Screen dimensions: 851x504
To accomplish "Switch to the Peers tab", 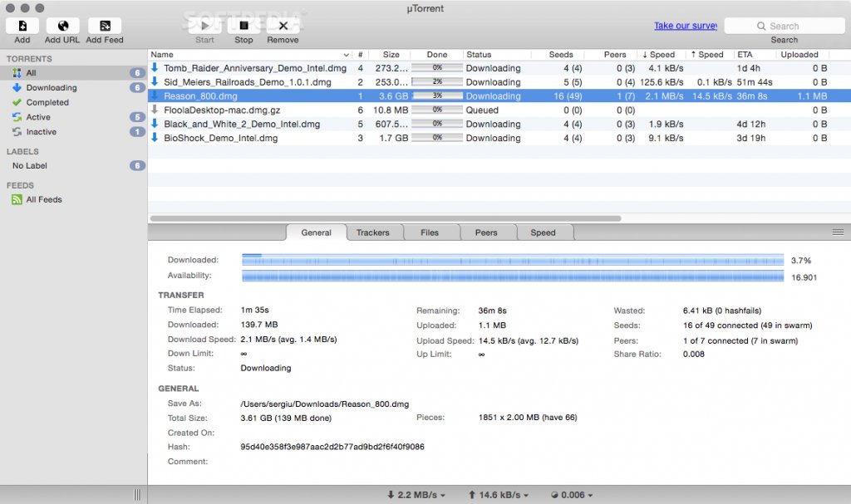I will point(486,232).
